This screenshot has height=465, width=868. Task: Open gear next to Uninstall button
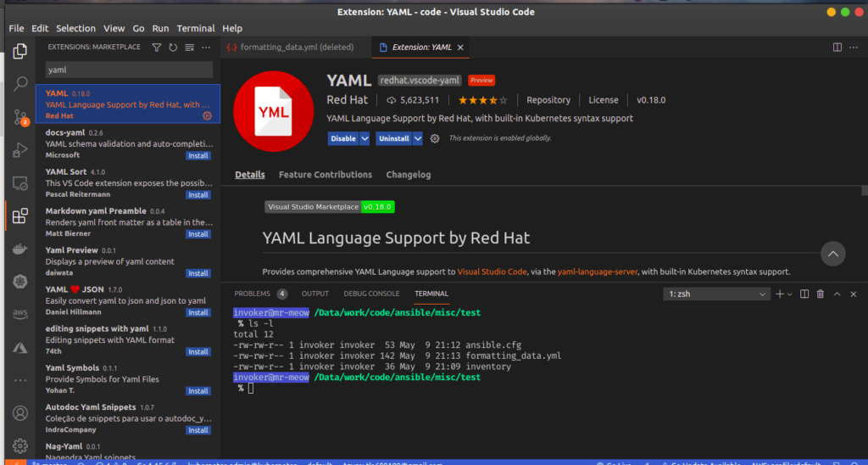coord(435,138)
